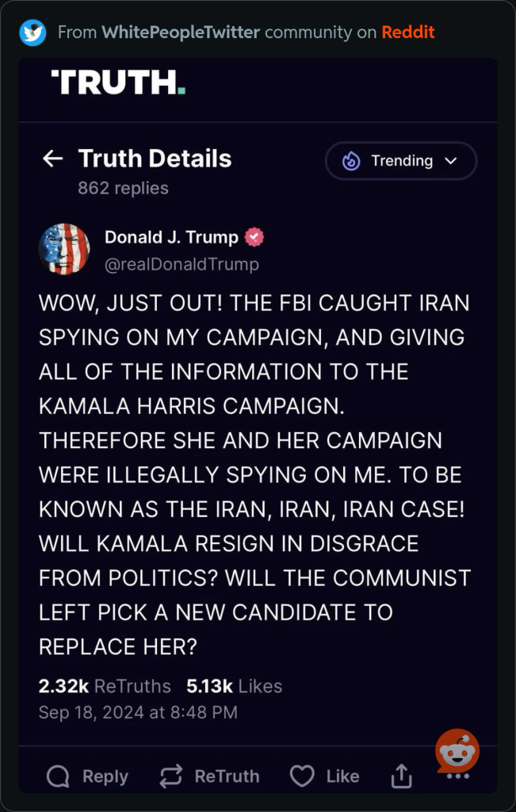Click the Trending flame icon
This screenshot has height=812, width=516.
[351, 162]
